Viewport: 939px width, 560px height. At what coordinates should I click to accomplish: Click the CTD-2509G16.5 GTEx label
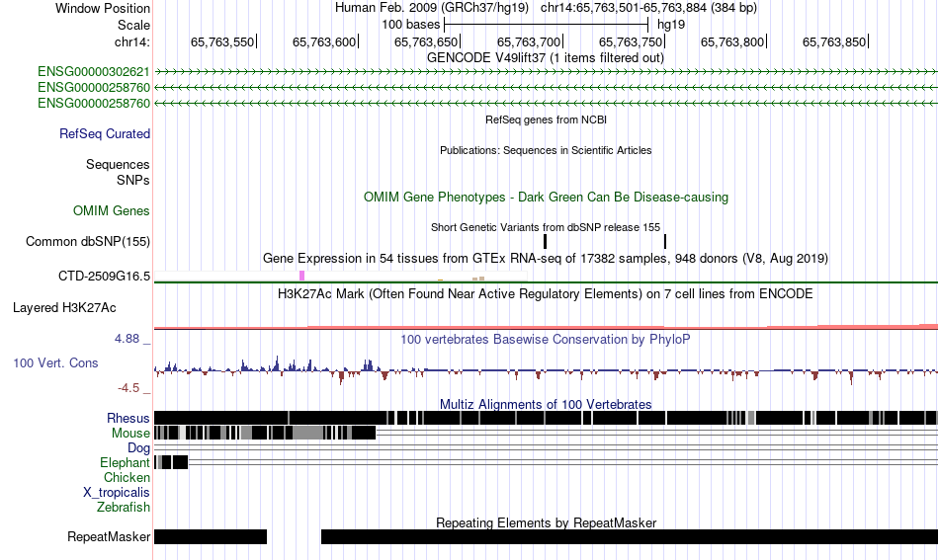coord(104,277)
